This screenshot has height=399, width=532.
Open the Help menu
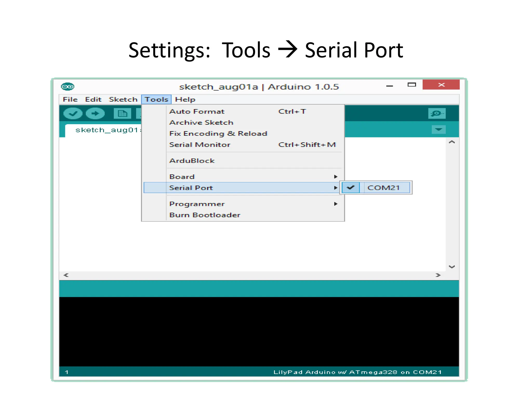pyautogui.click(x=185, y=99)
